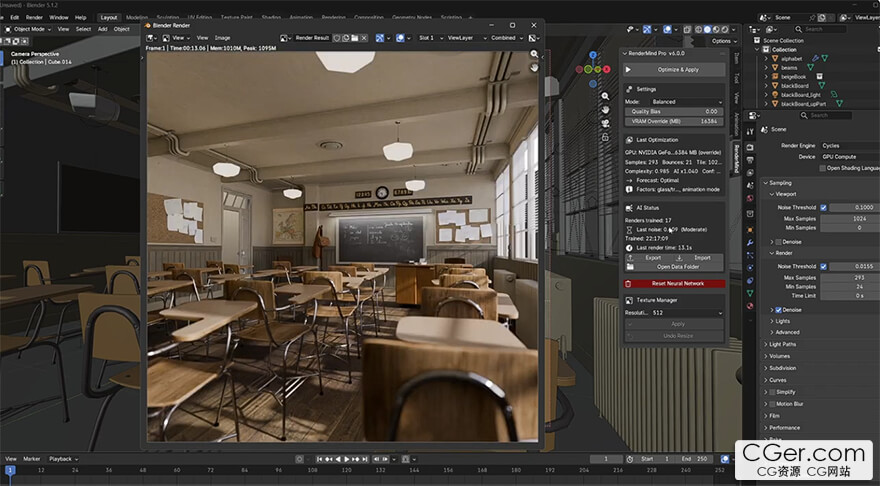Click the Open Data Folder icon
Screen dimensions: 880x486
pyautogui.click(x=630, y=267)
